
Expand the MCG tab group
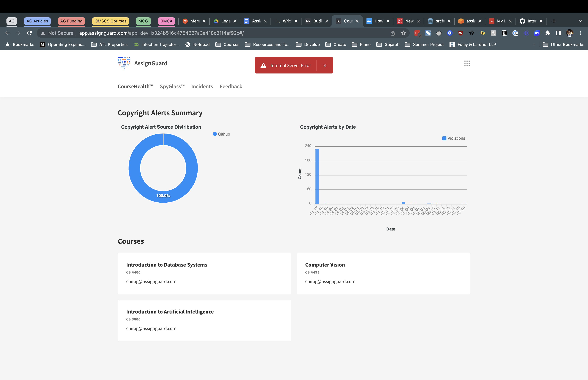pos(143,21)
